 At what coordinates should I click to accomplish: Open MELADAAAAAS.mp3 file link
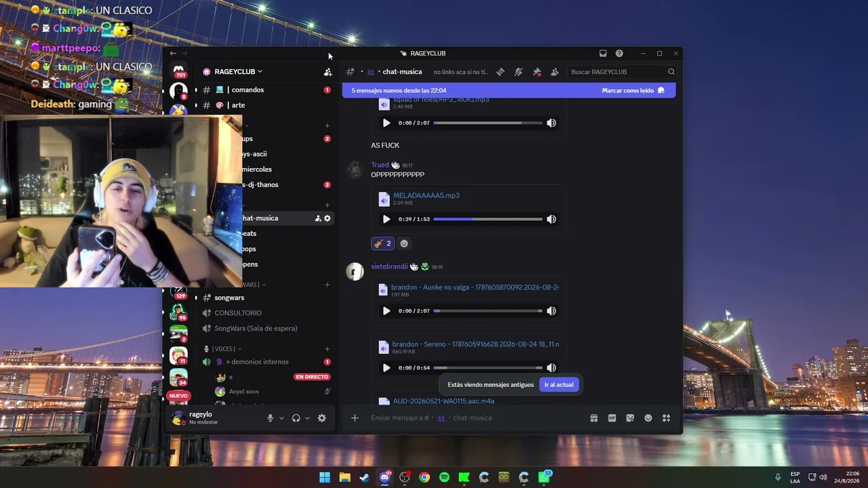(427, 195)
